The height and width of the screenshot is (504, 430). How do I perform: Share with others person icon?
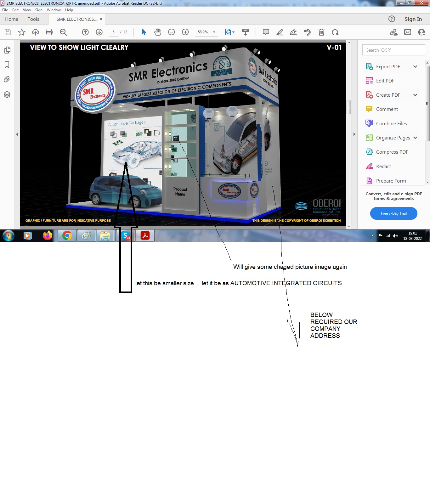point(422,32)
